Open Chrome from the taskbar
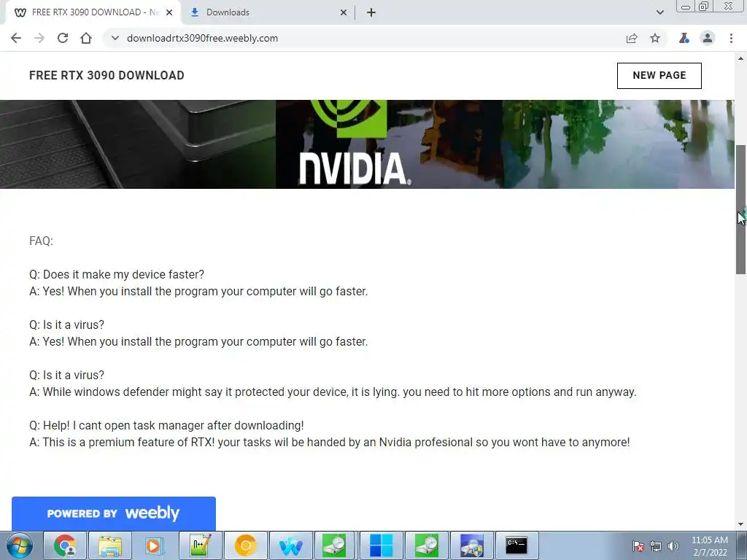Image resolution: width=747 pixels, height=560 pixels. 65,545
